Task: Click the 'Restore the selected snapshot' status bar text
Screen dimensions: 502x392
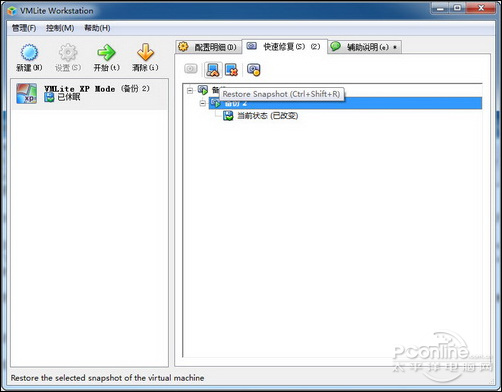Action: (x=107, y=378)
